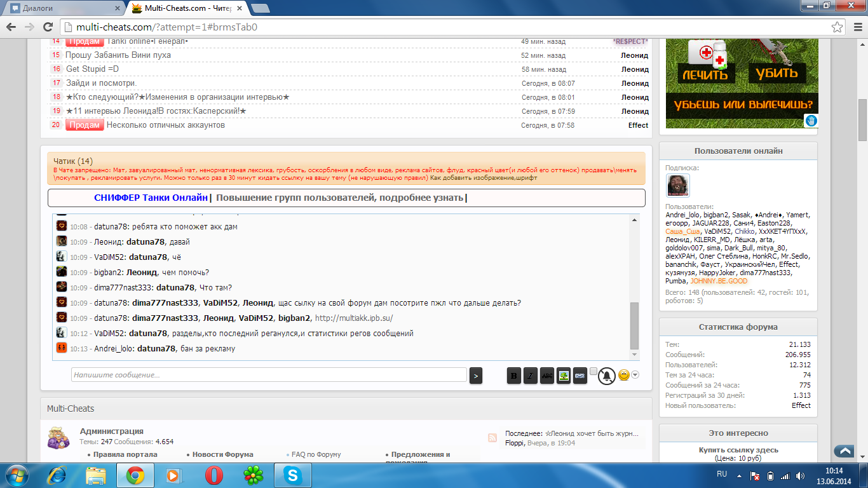Click dima777nast333's avatar in the chat
The height and width of the screenshot is (488, 868).
[x=62, y=287]
